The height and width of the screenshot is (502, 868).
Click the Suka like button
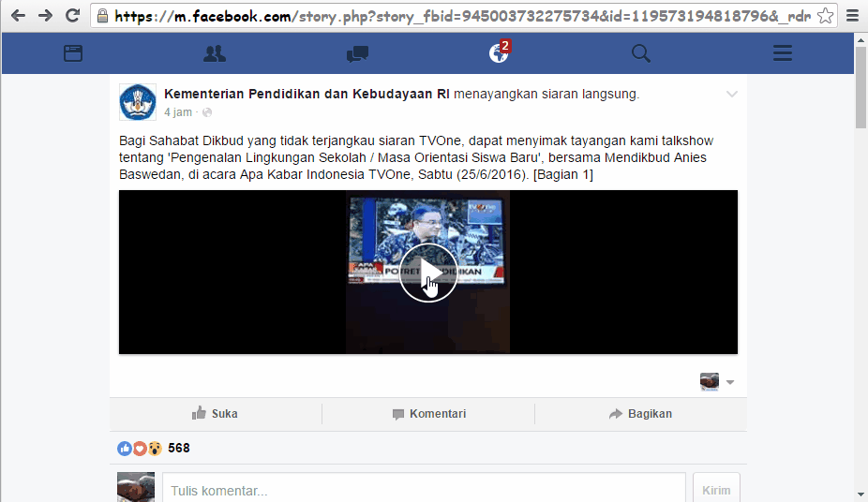pos(216,414)
